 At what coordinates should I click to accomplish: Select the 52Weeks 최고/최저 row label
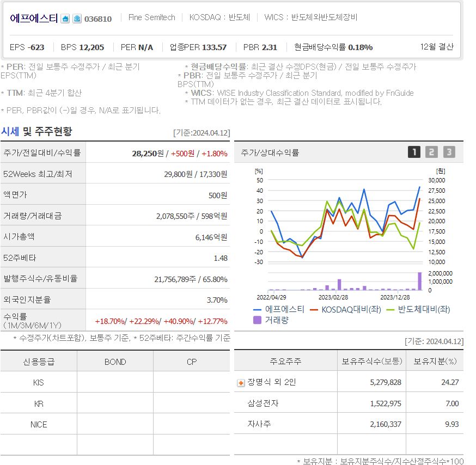[38, 174]
